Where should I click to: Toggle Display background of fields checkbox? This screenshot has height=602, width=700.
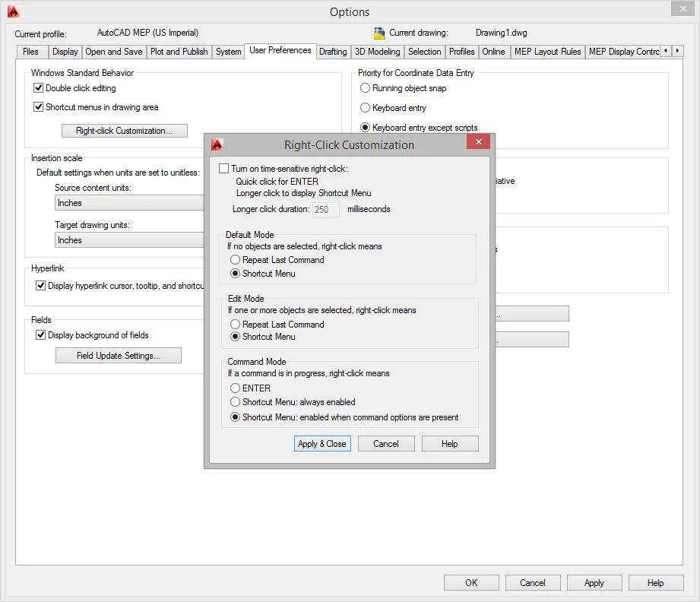tap(40, 335)
